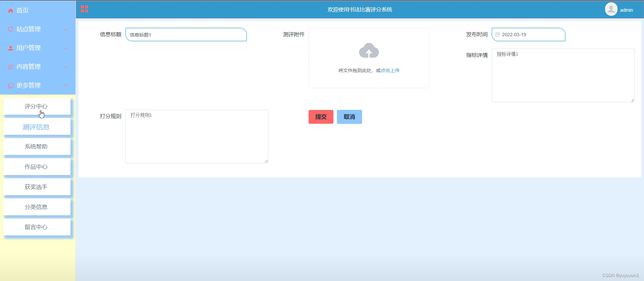Click the red 提交 button
The width and height of the screenshot is (644, 281).
[x=321, y=117]
